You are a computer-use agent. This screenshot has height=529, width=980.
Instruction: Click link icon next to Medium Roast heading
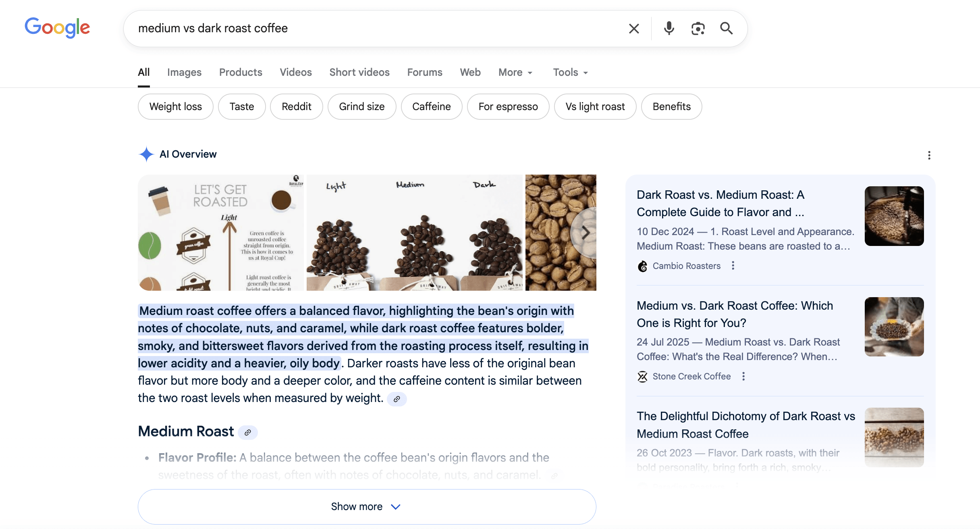point(248,432)
